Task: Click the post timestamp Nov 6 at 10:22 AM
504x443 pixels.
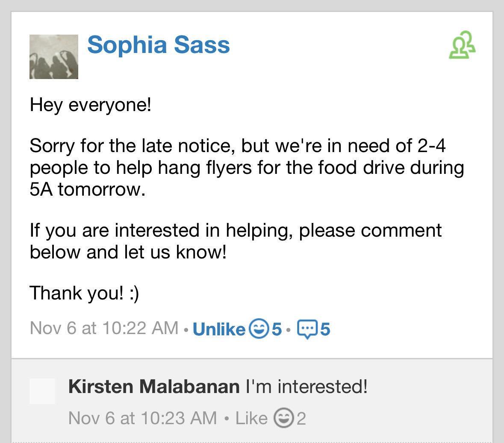Action: coord(104,328)
